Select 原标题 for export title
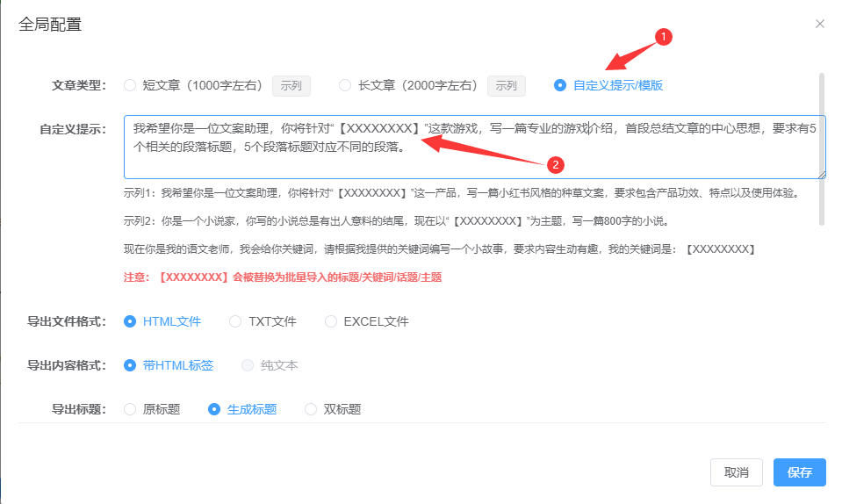This screenshot has width=842, height=504. pos(131,409)
